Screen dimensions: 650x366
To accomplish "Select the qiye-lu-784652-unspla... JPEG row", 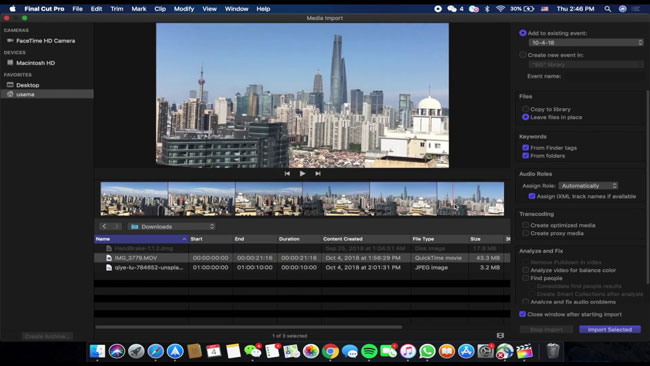I will point(302,267).
